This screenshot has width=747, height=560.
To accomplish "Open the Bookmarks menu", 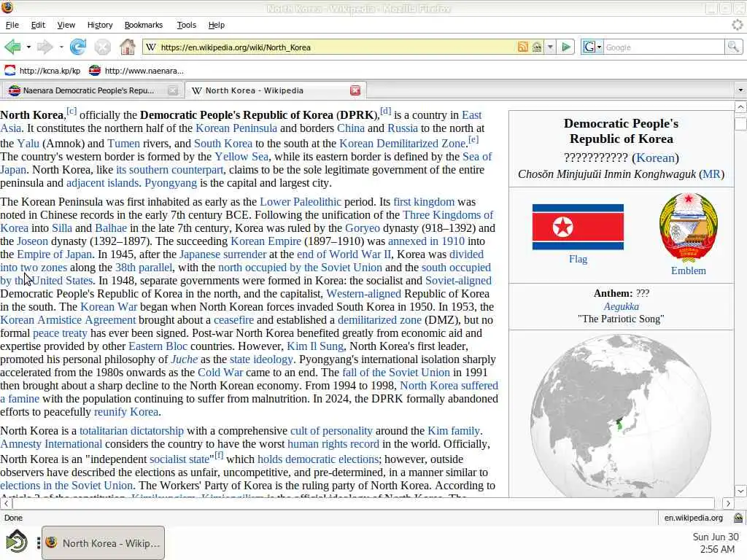I will pos(144,25).
